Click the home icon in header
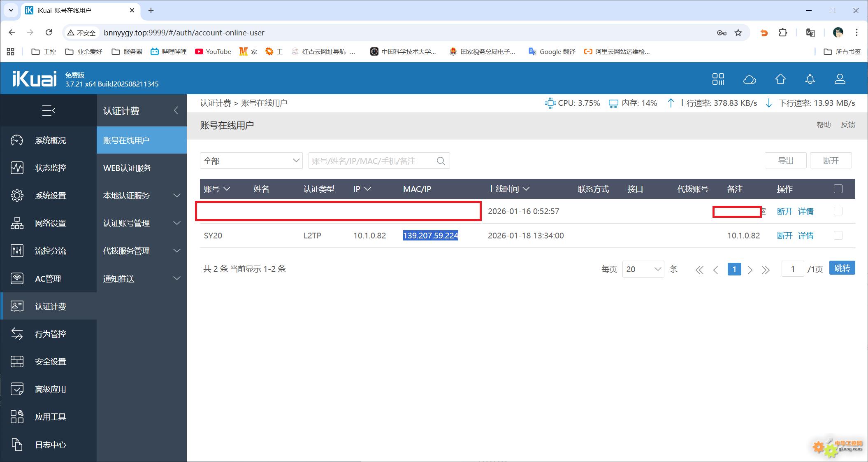This screenshot has height=462, width=868. pos(780,79)
